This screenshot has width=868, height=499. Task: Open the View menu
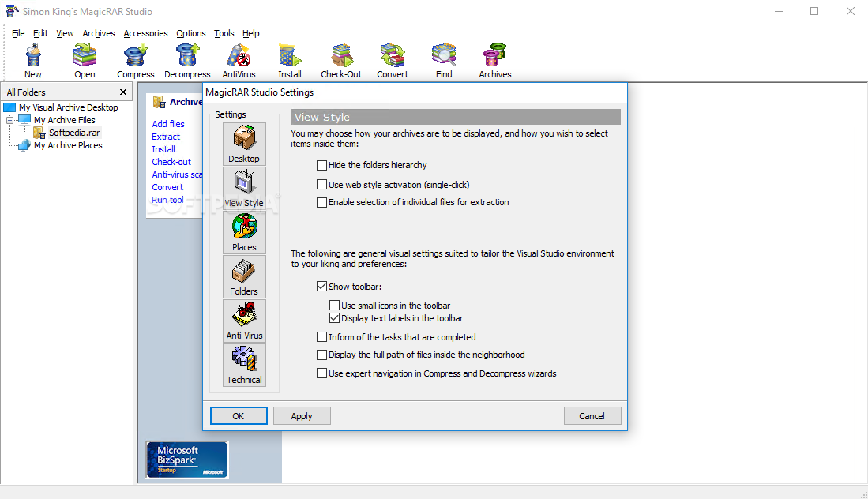click(x=65, y=33)
